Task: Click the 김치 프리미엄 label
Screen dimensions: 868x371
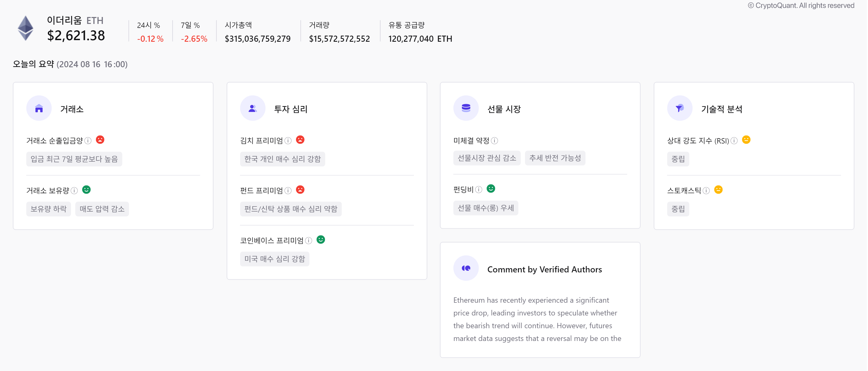Action: [x=261, y=141]
